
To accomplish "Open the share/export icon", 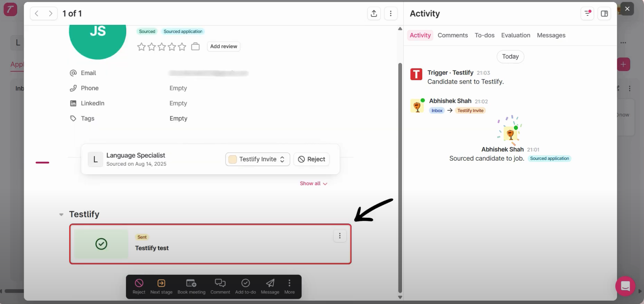I will tap(374, 13).
